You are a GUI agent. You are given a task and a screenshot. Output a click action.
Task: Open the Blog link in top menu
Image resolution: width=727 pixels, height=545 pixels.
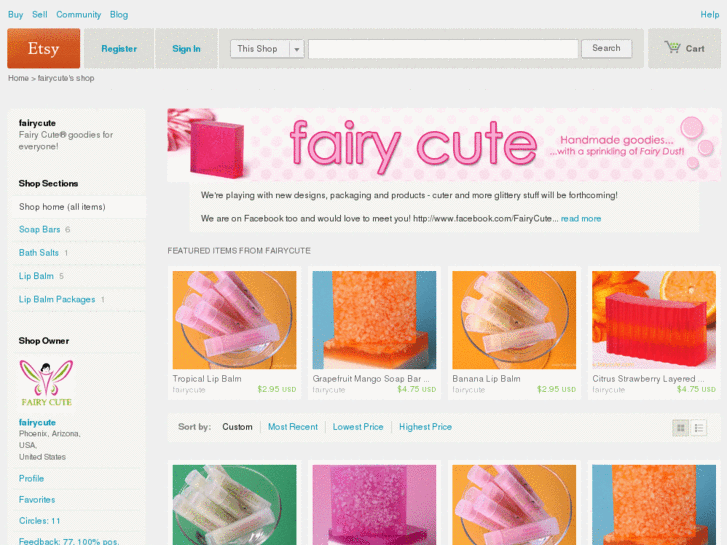pos(119,14)
